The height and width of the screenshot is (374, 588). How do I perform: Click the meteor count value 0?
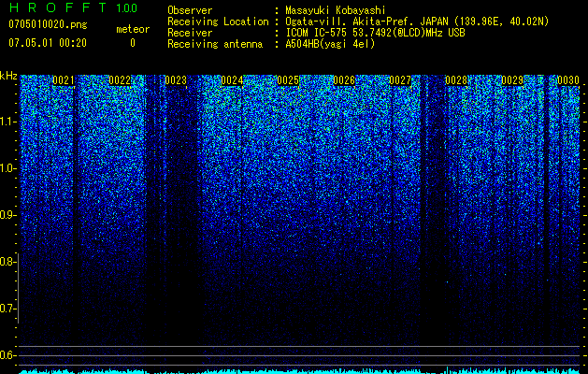(x=133, y=43)
